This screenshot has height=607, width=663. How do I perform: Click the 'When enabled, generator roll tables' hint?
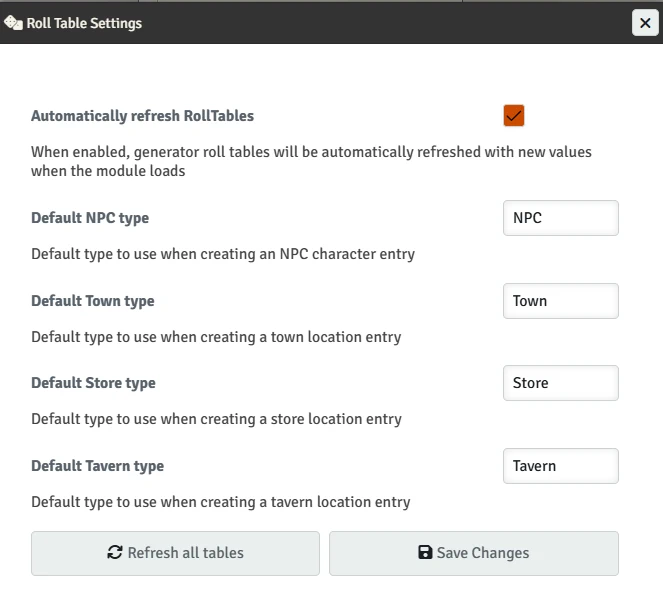(x=311, y=161)
